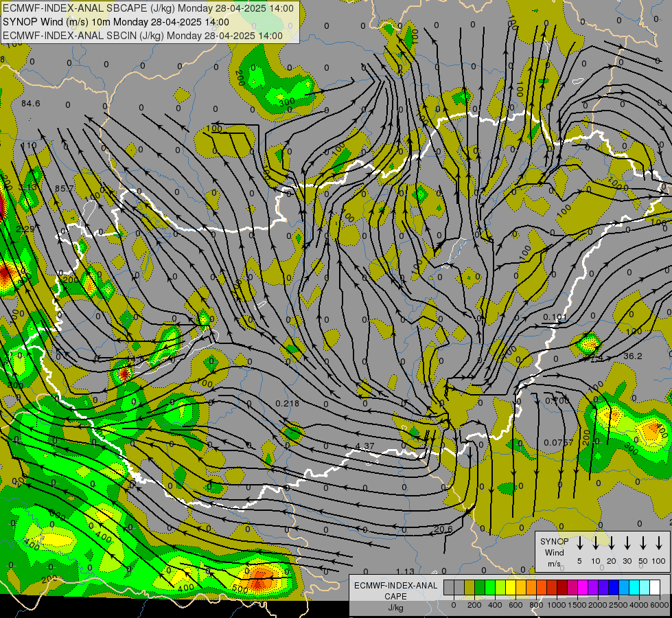Screen dimensions: 672x618
Task: Click the map value '4.37'
Action: pyautogui.click(x=364, y=446)
